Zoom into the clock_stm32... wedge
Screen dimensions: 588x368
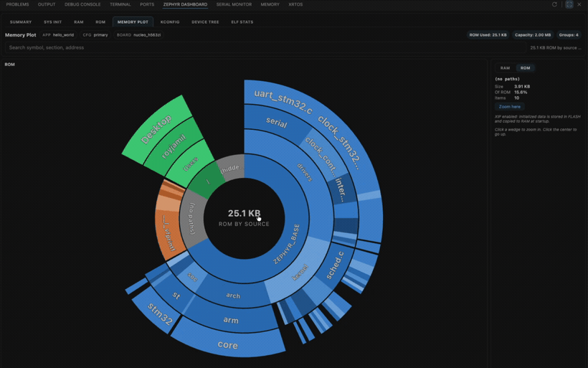[x=339, y=143]
